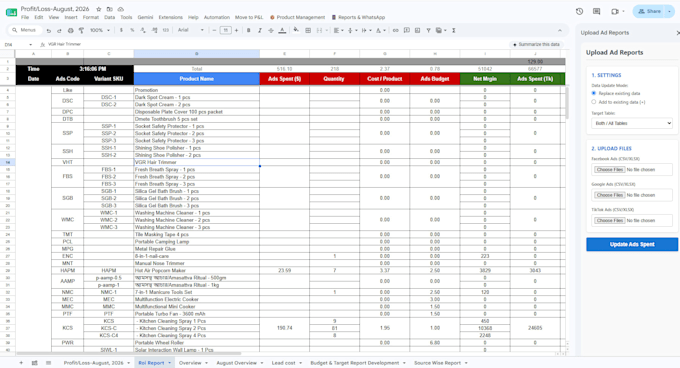Viewport: 680px width, 368px height.
Task: Open the Product Management menu
Action: (x=298, y=17)
